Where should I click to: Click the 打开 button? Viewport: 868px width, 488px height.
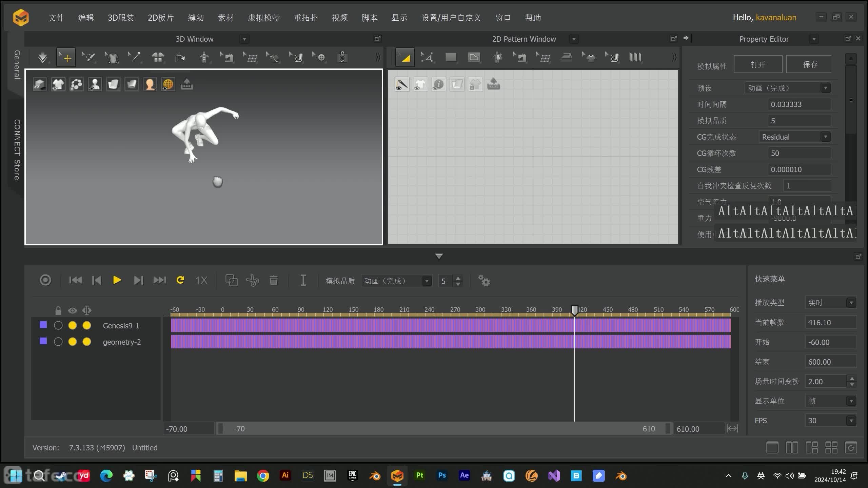click(758, 64)
